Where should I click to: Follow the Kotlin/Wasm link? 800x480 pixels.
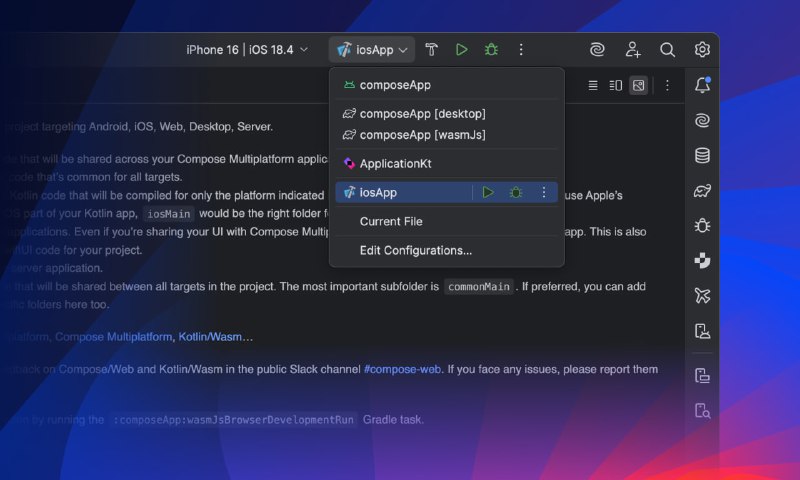click(x=210, y=337)
